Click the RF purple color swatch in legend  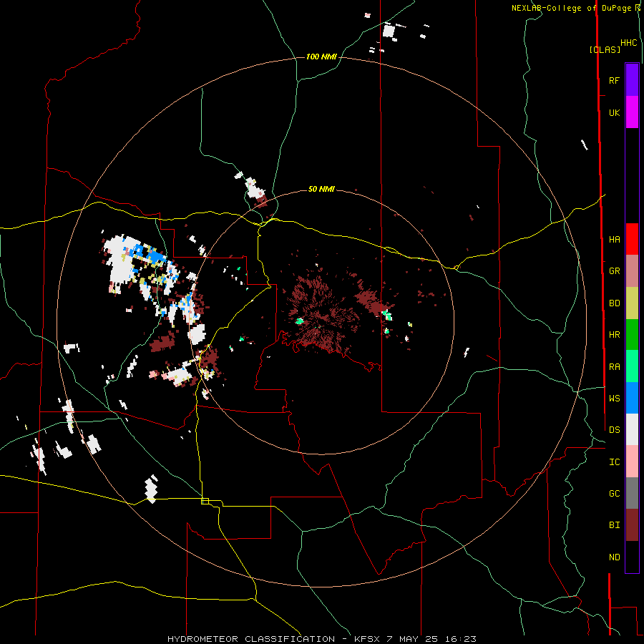pos(632,80)
